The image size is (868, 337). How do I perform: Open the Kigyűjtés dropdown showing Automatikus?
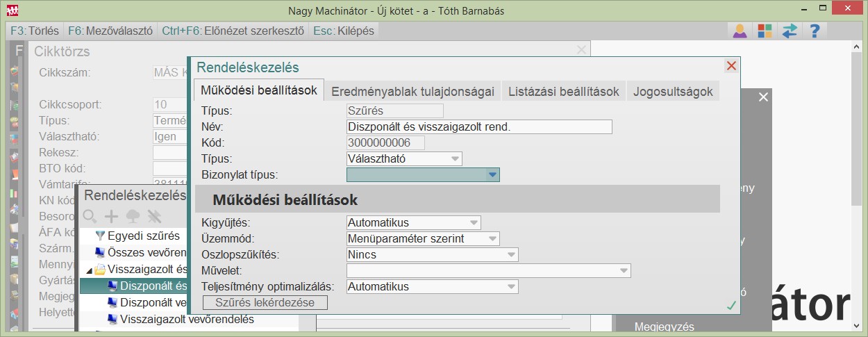413,222
